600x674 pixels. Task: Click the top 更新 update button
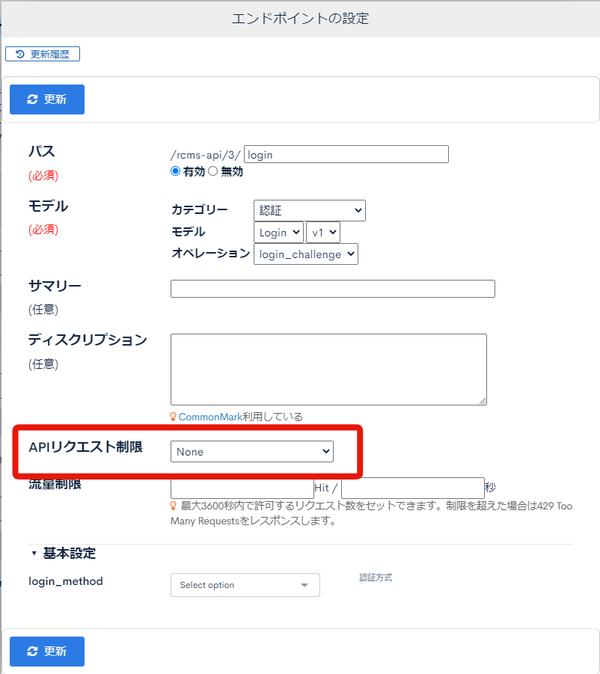pos(47,99)
